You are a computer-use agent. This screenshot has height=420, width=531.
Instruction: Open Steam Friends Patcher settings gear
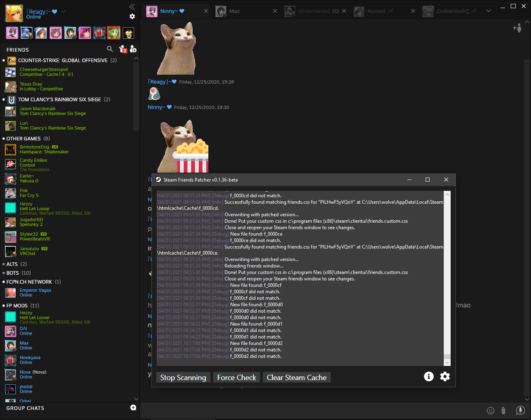pos(445,376)
